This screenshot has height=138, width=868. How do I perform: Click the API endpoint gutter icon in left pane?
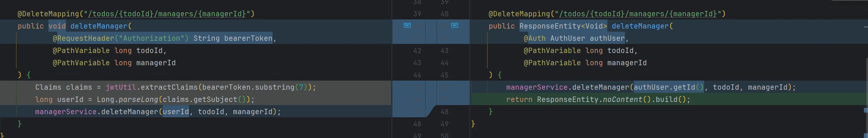pyautogui.click(x=407, y=26)
